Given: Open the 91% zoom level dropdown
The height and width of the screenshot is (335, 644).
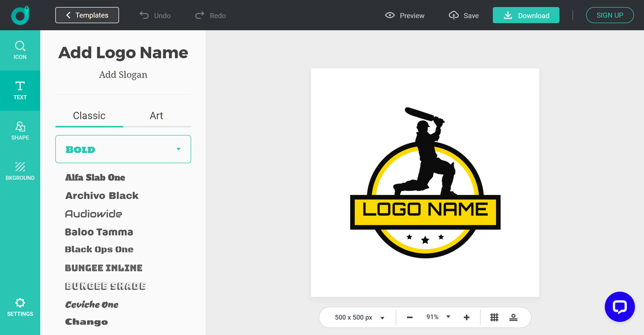Looking at the screenshot, I should click(437, 317).
